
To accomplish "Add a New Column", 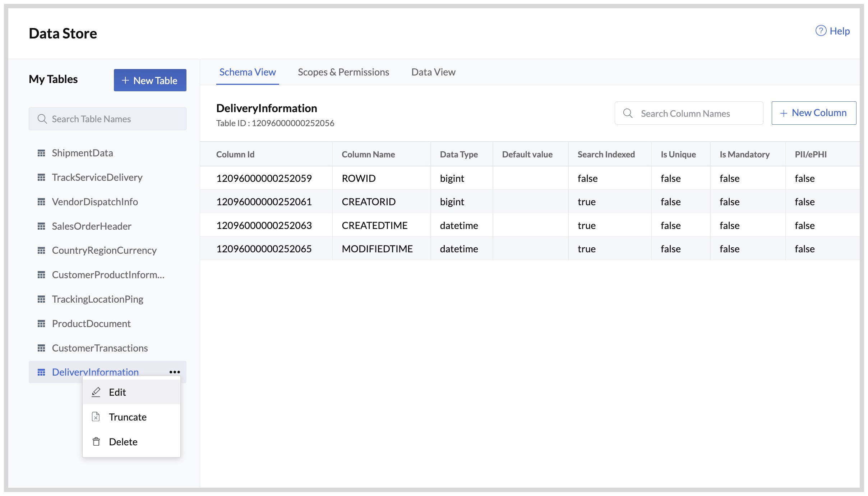I will point(813,112).
